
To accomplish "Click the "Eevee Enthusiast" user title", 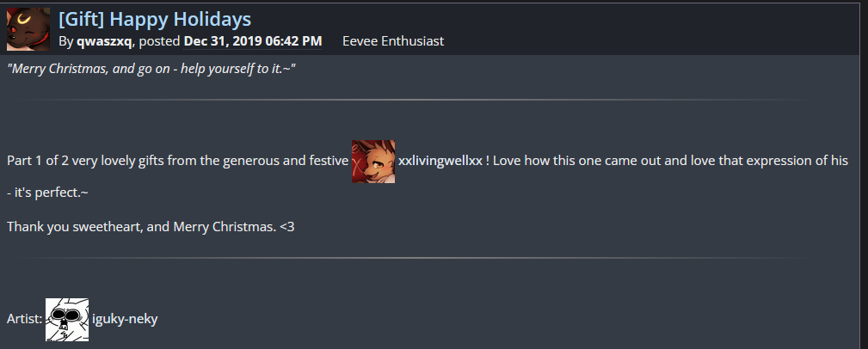I will point(393,41).
